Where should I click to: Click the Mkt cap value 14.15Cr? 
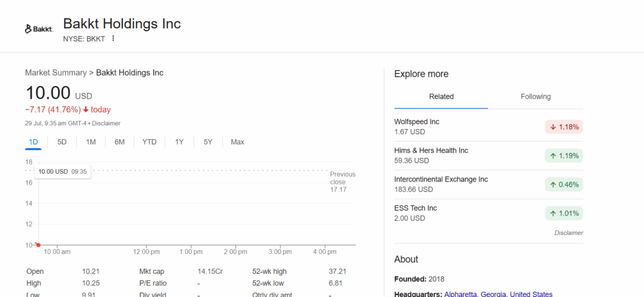click(210, 271)
